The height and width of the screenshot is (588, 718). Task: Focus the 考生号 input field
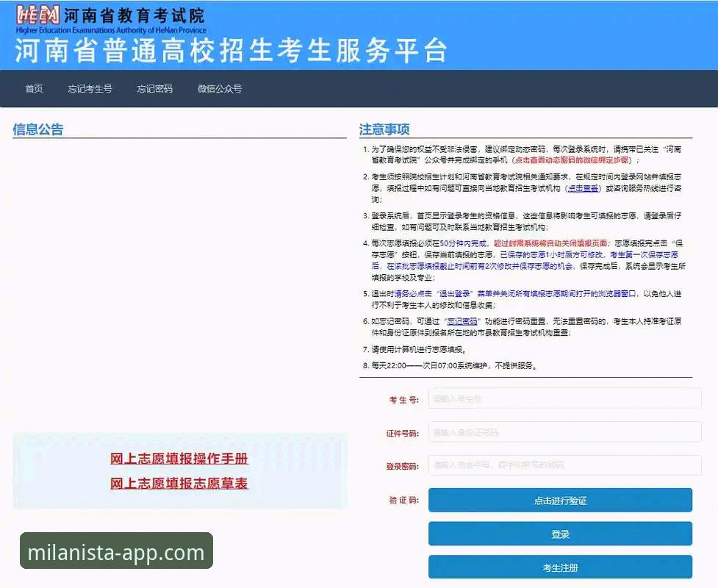(x=564, y=398)
